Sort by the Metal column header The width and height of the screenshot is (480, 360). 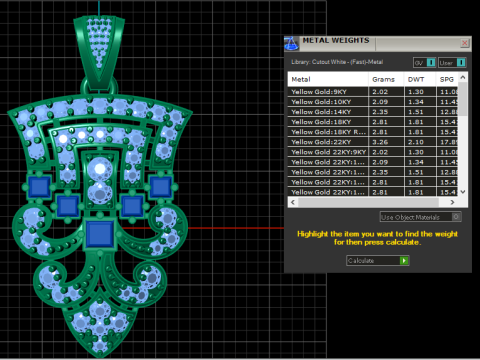[328, 79]
